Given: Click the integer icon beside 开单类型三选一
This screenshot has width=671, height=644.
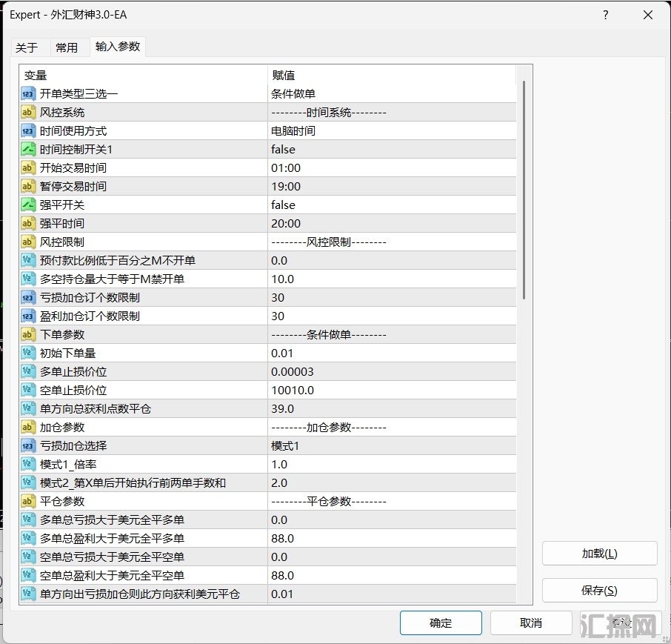Looking at the screenshot, I should click(28, 94).
